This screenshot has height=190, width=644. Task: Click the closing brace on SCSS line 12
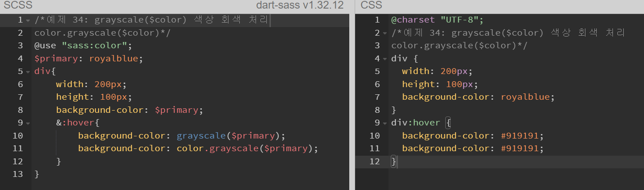(x=59, y=161)
